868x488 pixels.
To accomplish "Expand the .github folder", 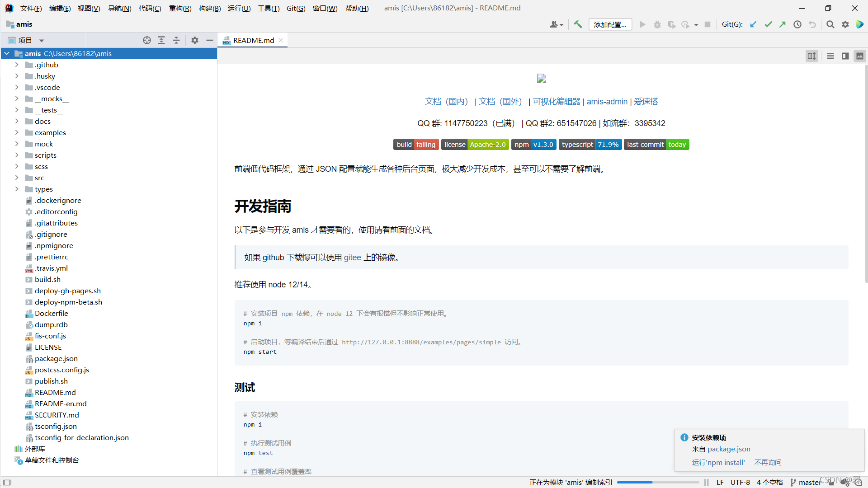I will coord(17,65).
